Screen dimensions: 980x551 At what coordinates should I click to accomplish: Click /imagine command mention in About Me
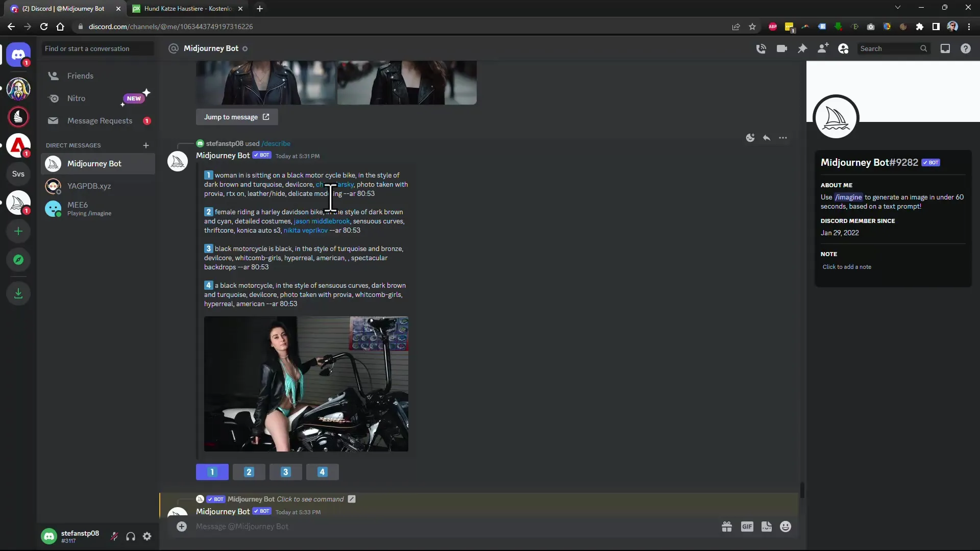coord(848,197)
